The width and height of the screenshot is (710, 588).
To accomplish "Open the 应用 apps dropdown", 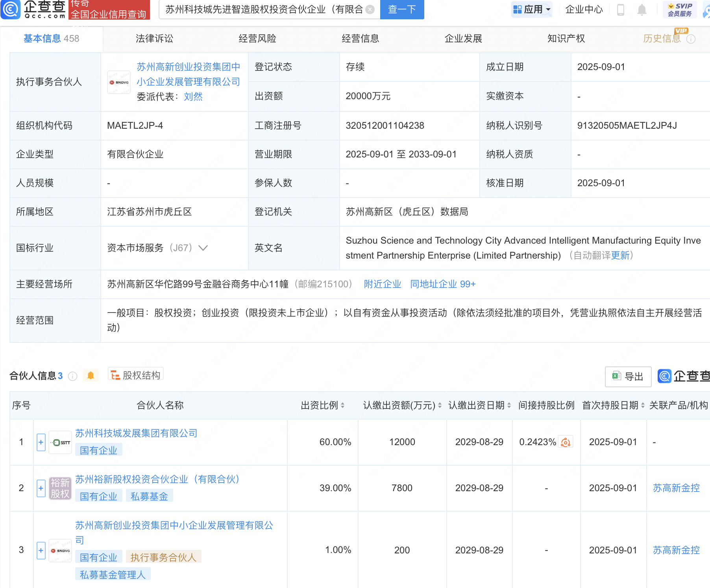I will click(x=532, y=9).
